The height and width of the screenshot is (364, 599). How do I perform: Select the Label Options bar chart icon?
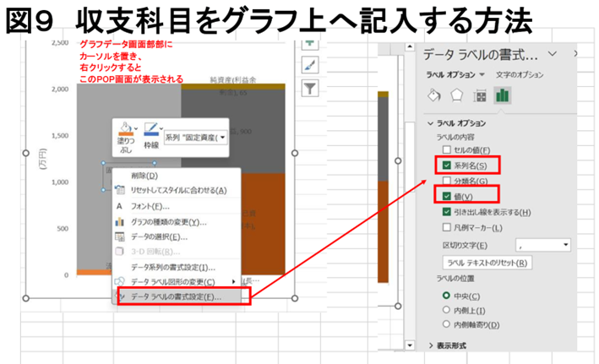[x=502, y=95]
